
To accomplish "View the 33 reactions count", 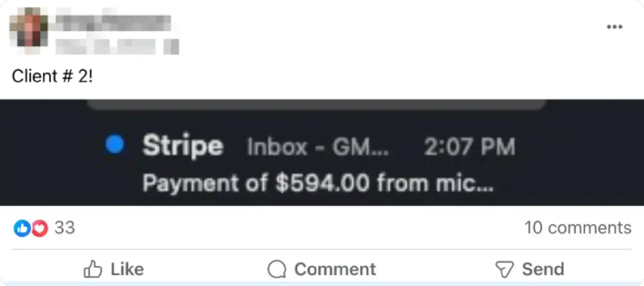I will click(x=64, y=228).
